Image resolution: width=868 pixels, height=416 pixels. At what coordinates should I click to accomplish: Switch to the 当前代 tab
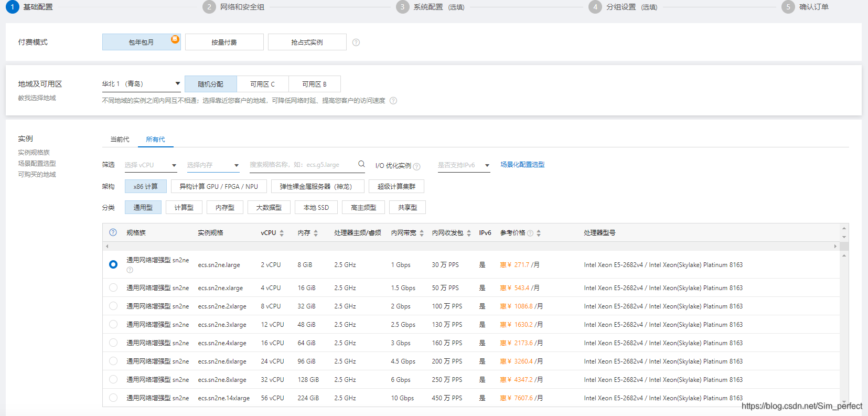click(120, 140)
